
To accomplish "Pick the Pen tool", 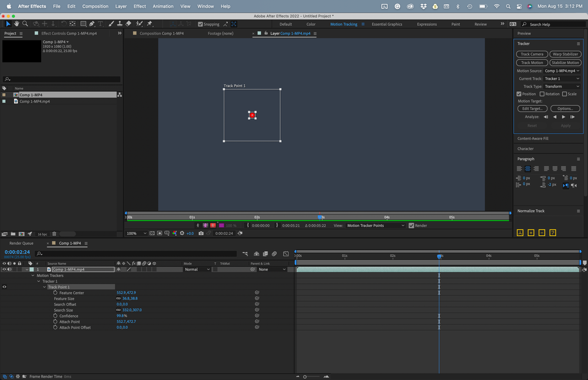I will pos(92,24).
